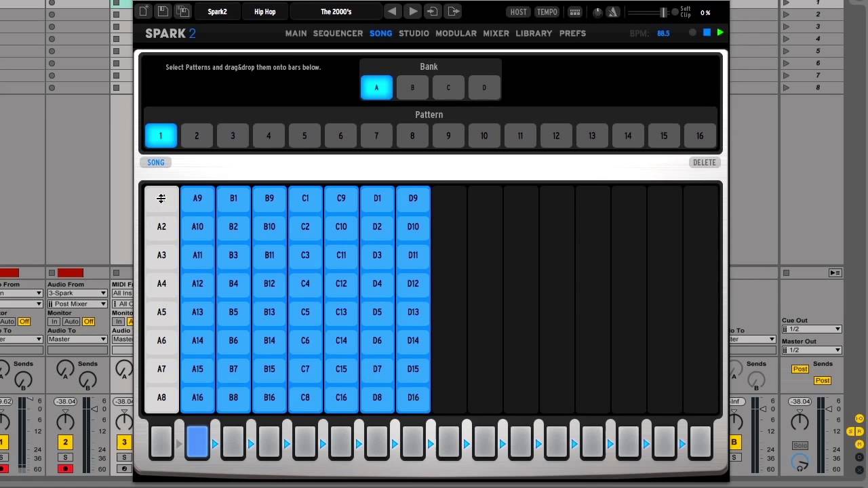Toggle TEMPO sync button
This screenshot has height=488, width=868.
(547, 12)
